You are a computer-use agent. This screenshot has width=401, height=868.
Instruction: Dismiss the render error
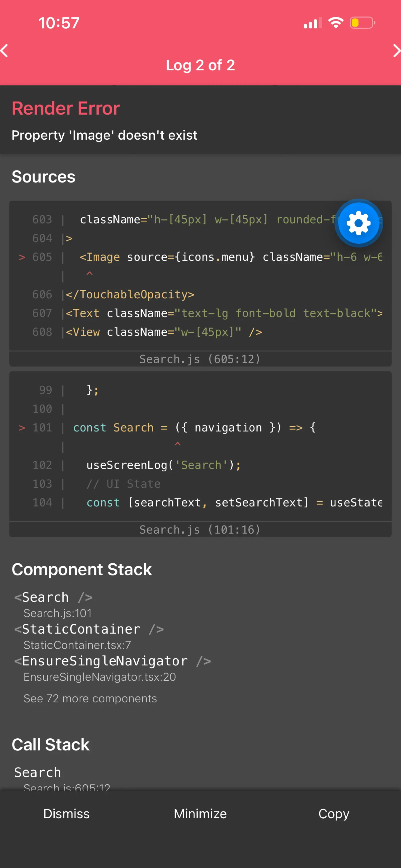[x=66, y=814]
